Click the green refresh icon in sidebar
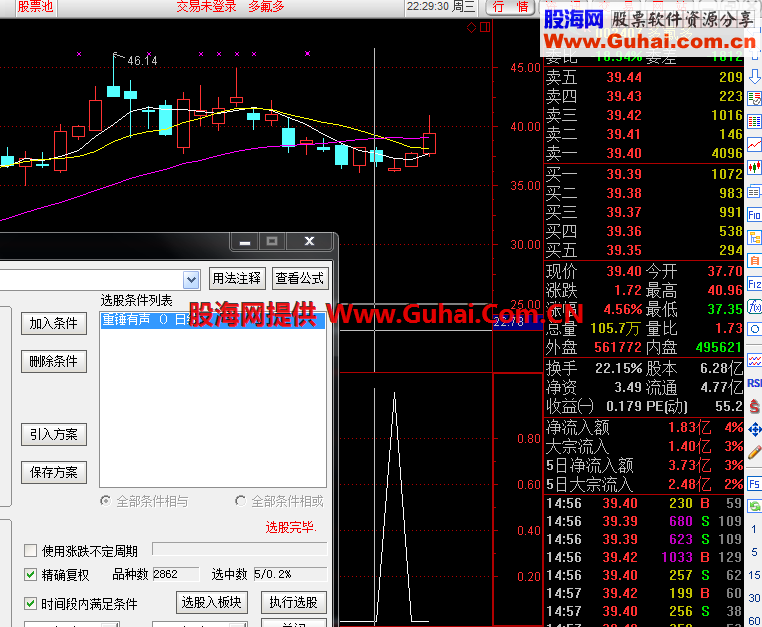The height and width of the screenshot is (627, 762). click(x=754, y=506)
